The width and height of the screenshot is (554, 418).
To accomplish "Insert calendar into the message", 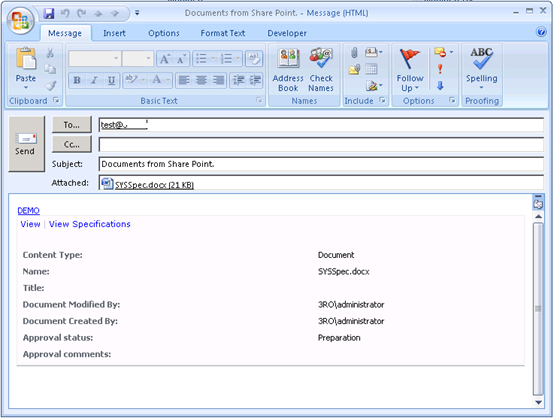I will (371, 69).
